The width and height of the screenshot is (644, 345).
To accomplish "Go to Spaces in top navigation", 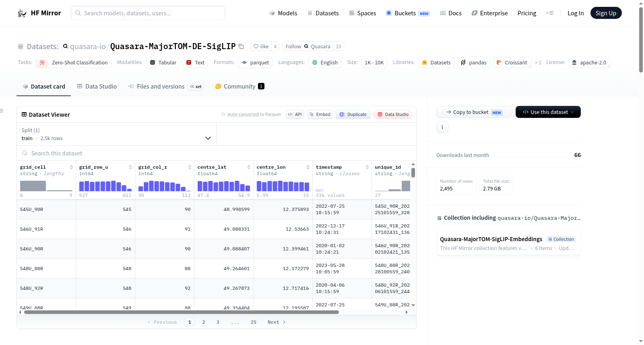I will [362, 13].
